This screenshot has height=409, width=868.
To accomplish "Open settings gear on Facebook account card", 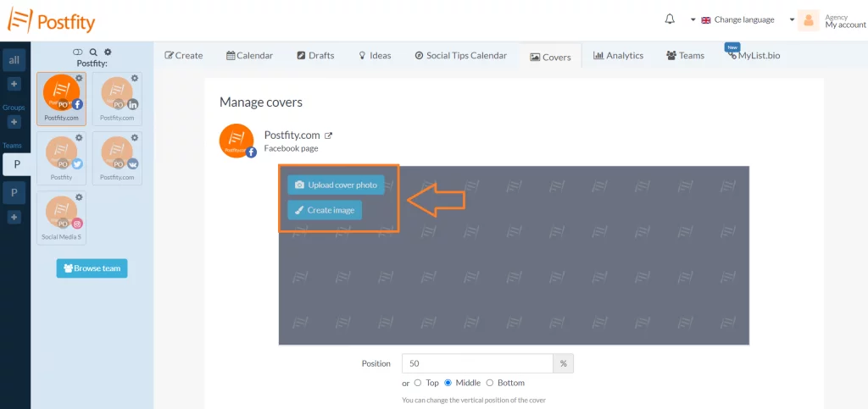I will [x=79, y=79].
